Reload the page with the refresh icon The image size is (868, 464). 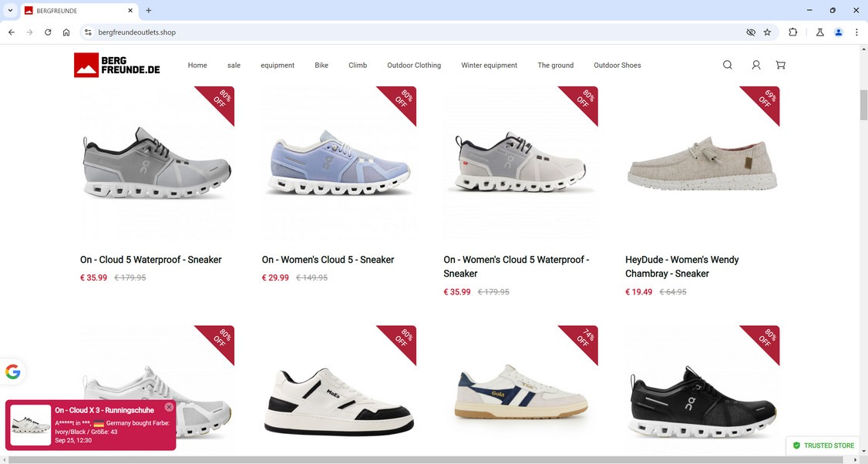[x=48, y=32]
